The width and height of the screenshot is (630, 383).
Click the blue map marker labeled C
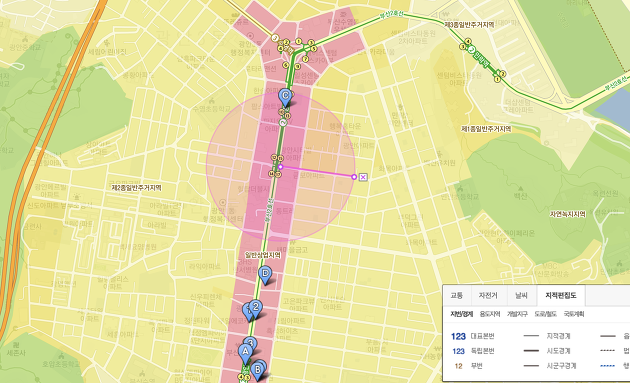click(285, 98)
